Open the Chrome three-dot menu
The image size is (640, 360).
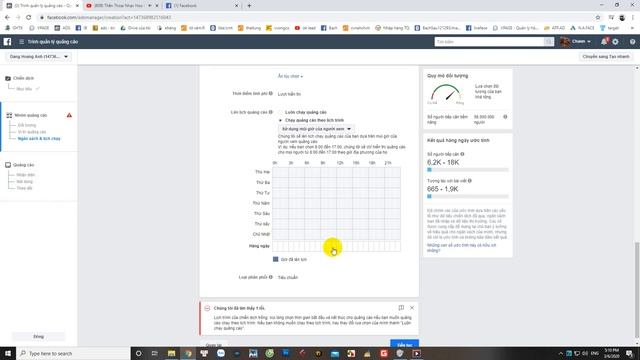633,17
